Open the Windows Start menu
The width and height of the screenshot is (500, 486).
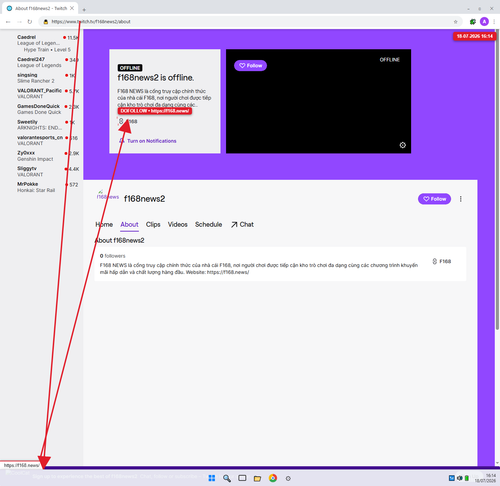pyautogui.click(x=212, y=478)
